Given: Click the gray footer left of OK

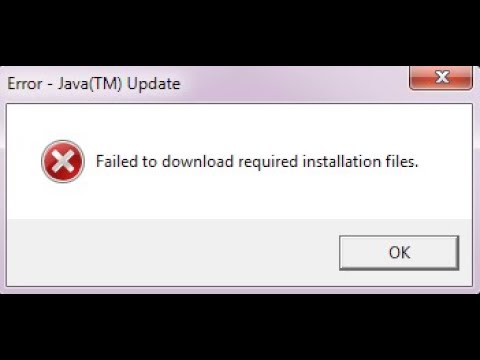Looking at the screenshot, I should point(173,252).
